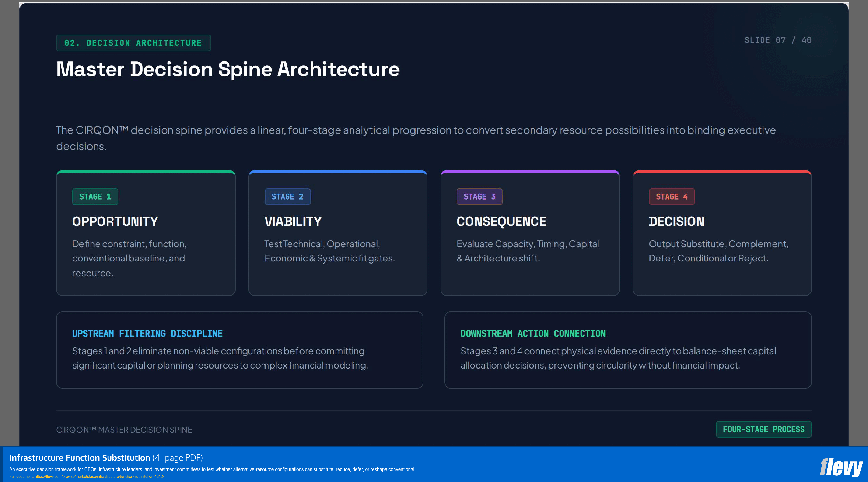
Task: Click the CONSEQUENCE heading
Action: (x=501, y=222)
